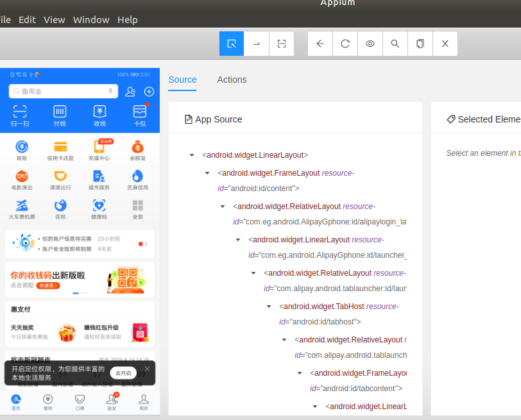Open the View menu
The height and width of the screenshot is (420, 521).
(x=54, y=20)
